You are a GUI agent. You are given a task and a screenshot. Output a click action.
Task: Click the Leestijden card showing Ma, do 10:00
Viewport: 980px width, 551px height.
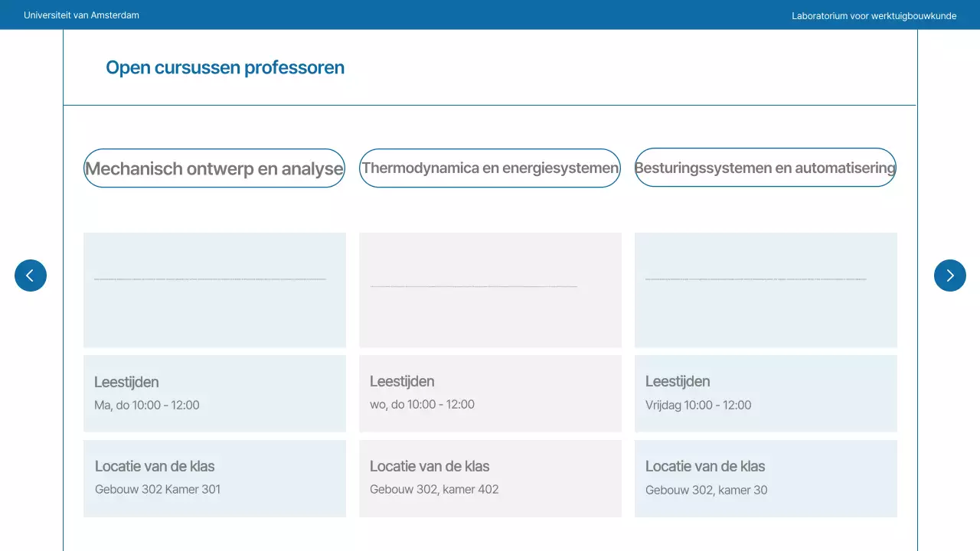[214, 393]
